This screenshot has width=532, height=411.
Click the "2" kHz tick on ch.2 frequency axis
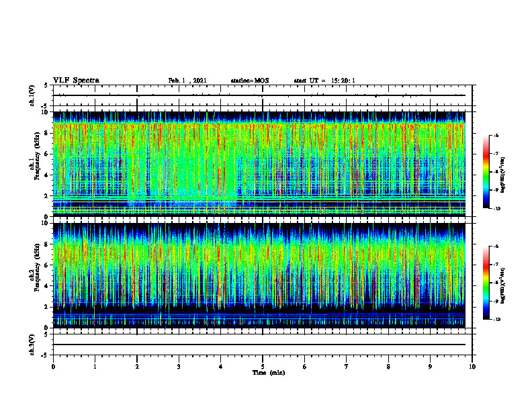pyautogui.click(x=46, y=307)
